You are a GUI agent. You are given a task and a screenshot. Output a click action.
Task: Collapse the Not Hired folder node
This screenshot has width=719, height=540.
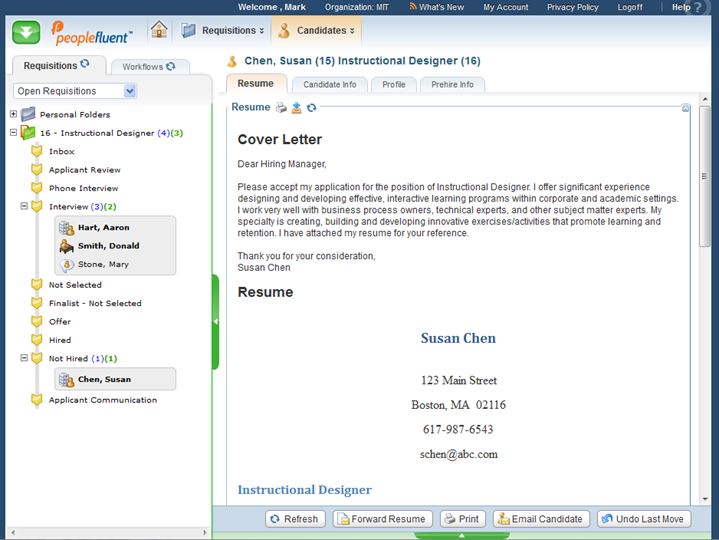coord(23,358)
